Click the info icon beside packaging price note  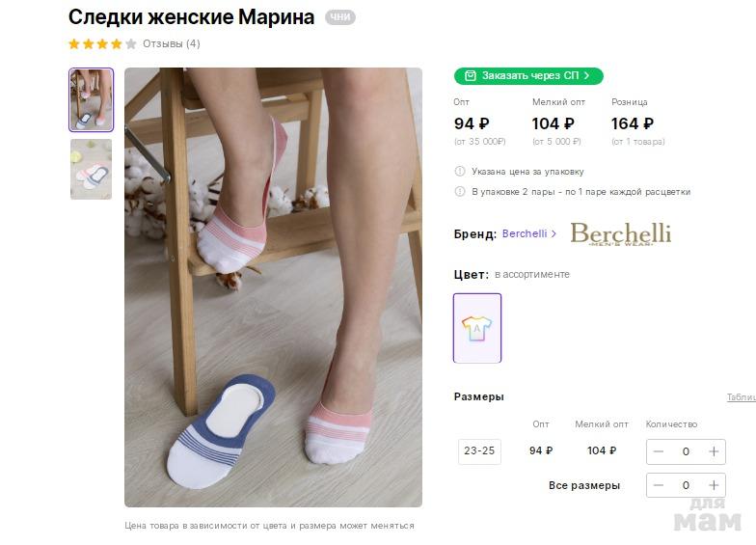pyautogui.click(x=460, y=172)
